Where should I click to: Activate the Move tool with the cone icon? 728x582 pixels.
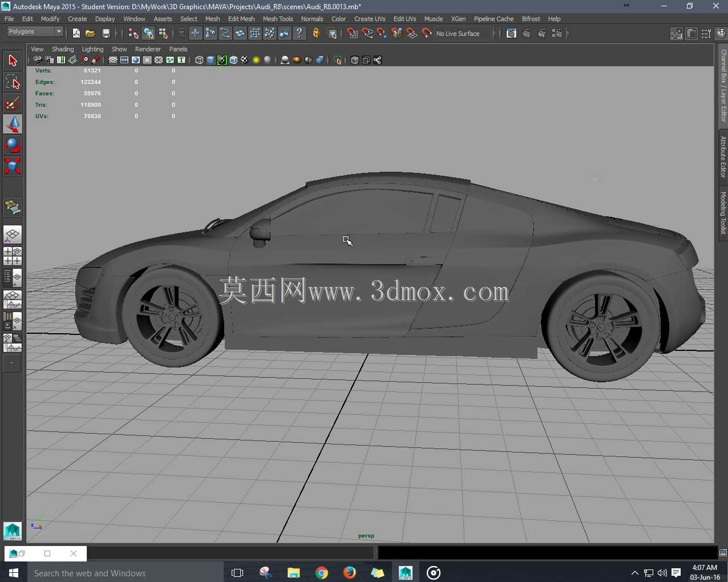click(x=13, y=124)
